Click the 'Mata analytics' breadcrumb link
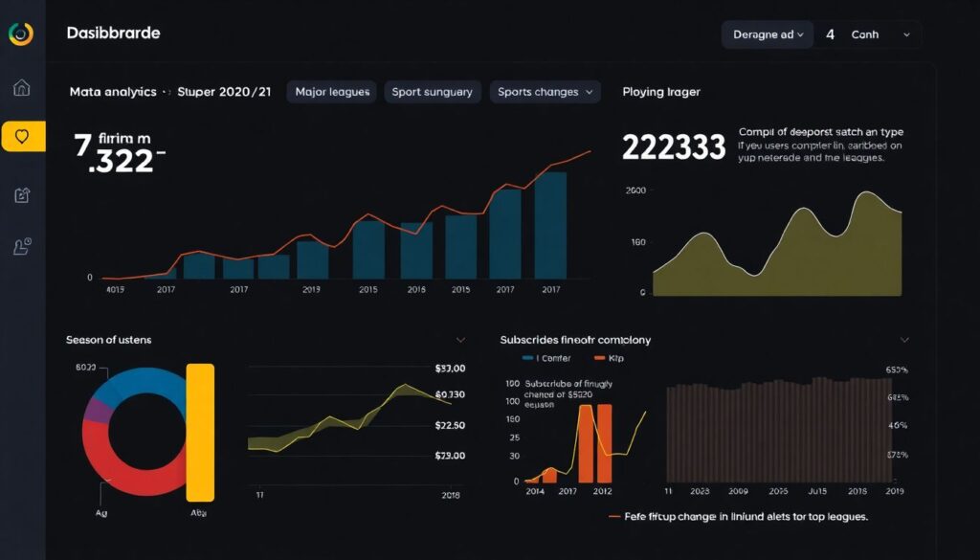 (x=113, y=93)
